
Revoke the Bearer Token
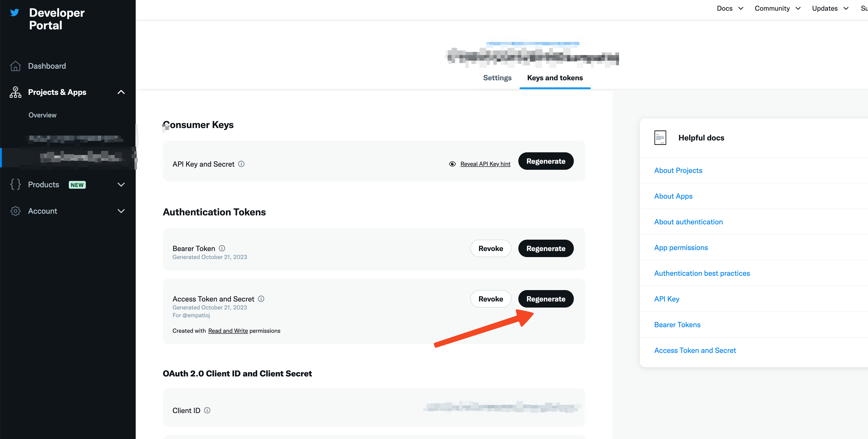pos(490,249)
